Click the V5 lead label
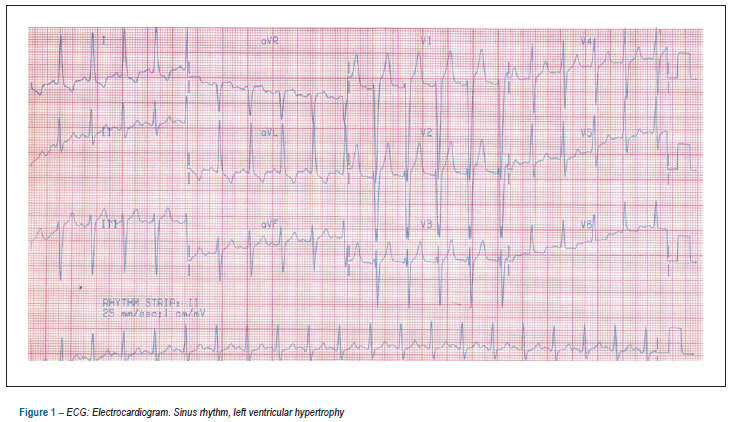Viewport: 731px width, 422px height. coord(586,133)
